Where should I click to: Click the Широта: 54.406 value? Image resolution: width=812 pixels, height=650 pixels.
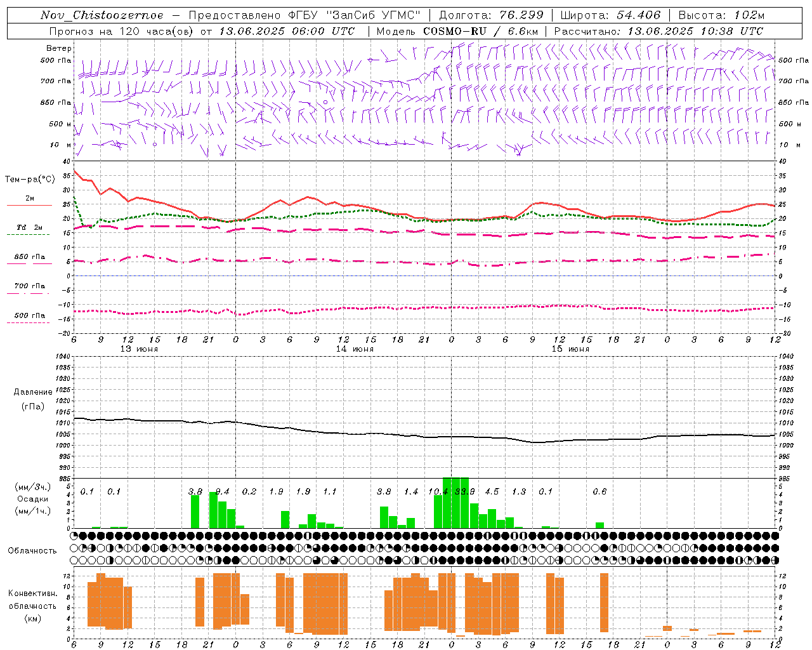coord(610,15)
